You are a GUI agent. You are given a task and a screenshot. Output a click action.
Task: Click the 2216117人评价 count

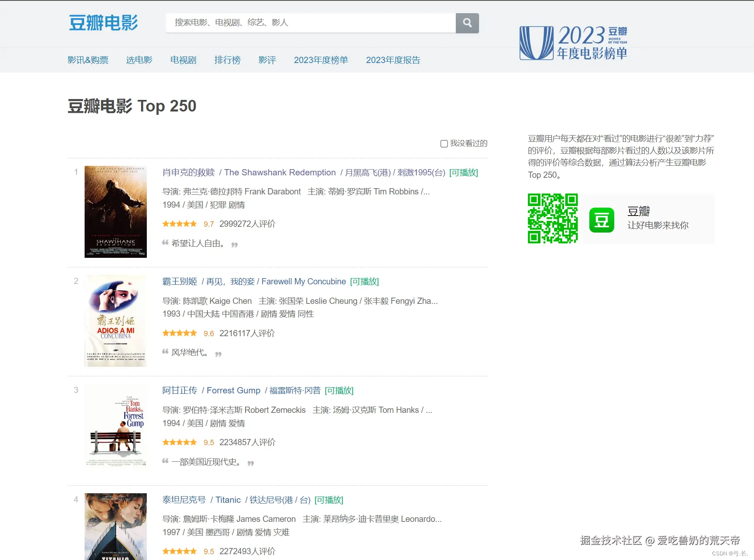(x=247, y=333)
